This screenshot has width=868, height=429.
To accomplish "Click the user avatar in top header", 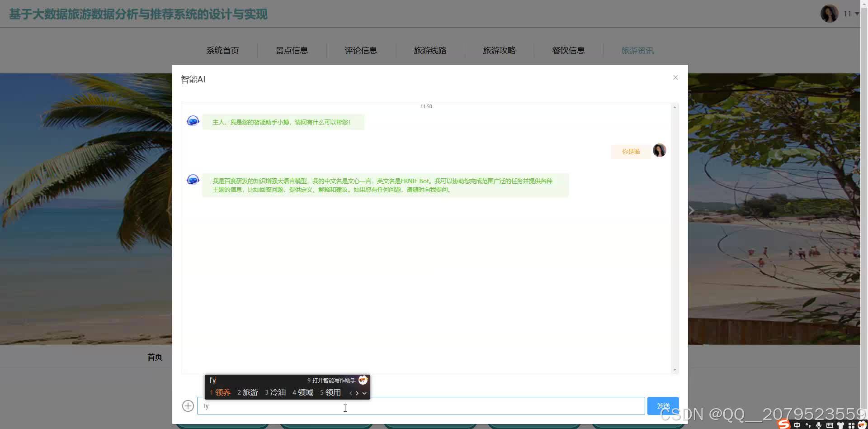I will pyautogui.click(x=830, y=14).
